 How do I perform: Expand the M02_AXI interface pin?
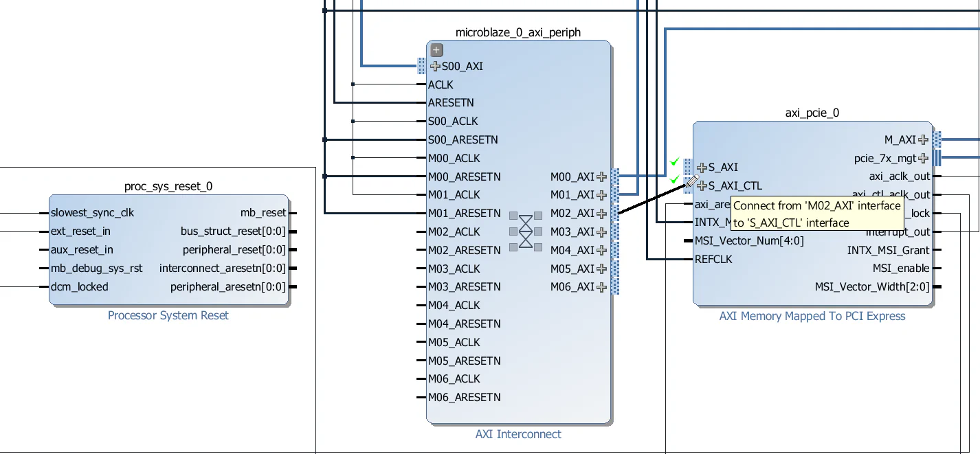tap(602, 213)
